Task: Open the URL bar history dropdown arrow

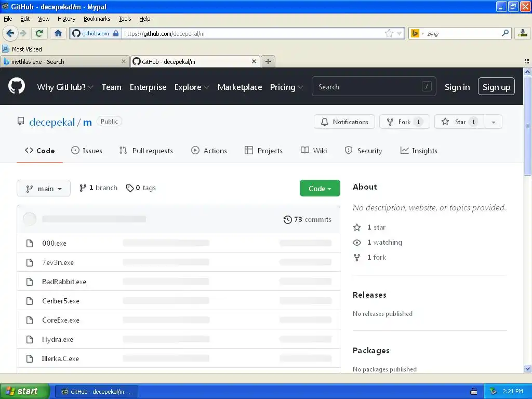Action: [400, 33]
